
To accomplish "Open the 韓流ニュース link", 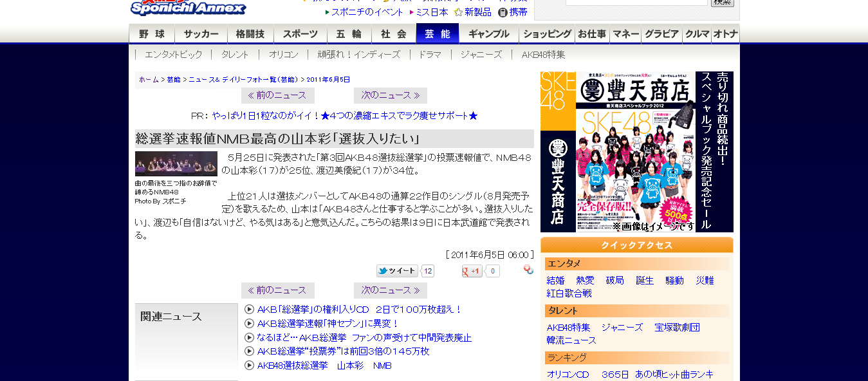I will 571,340.
